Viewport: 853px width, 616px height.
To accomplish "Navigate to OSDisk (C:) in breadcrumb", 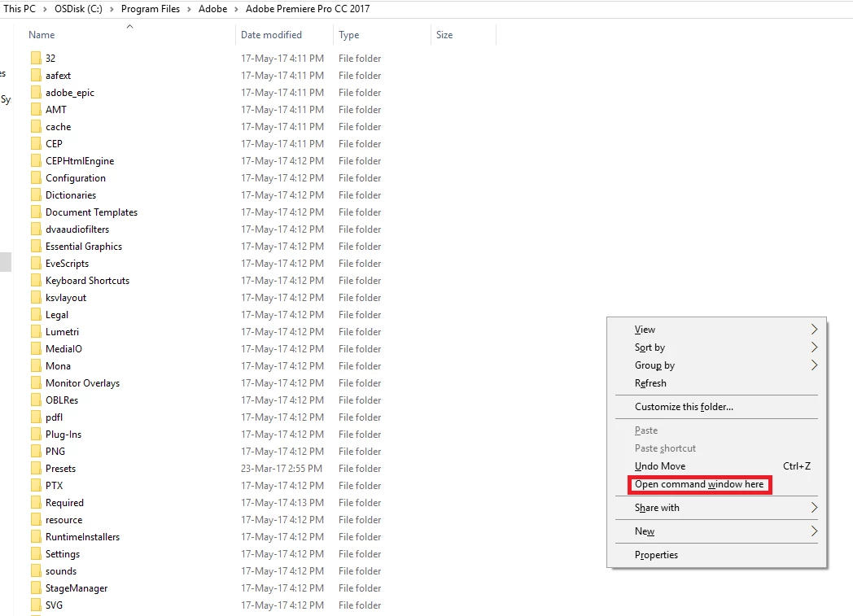I will [78, 9].
